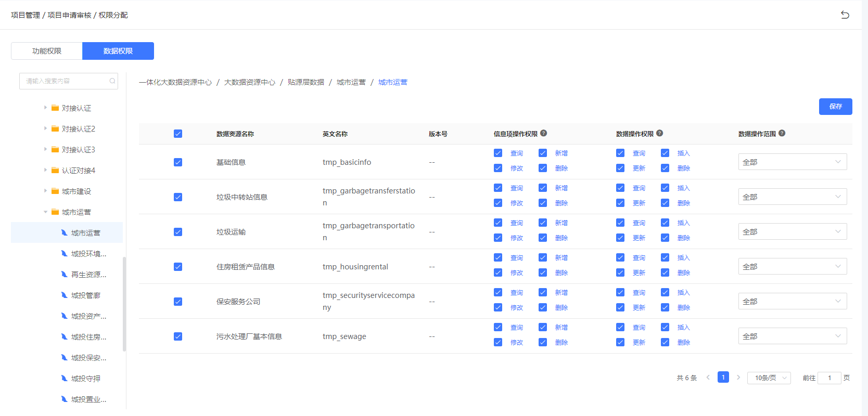The width and height of the screenshot is (868, 416).
Task: Click the 数据资源名称 column header
Action: click(x=235, y=134)
